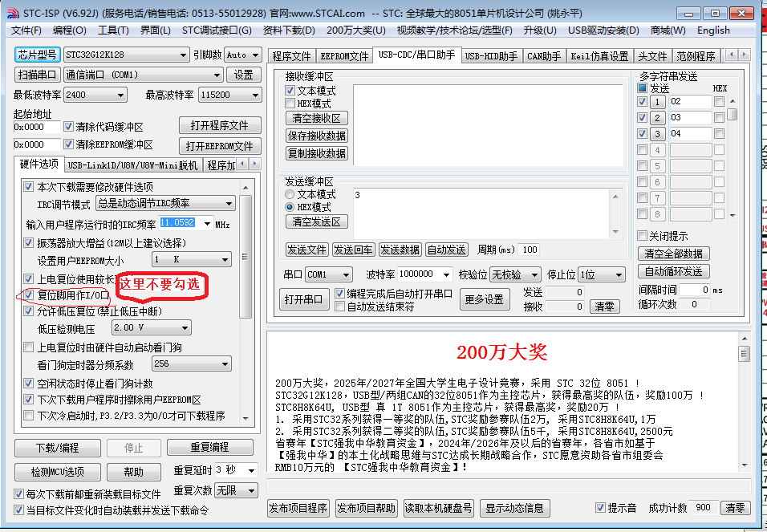
Task: Switch to EEPROM文件 tab
Action: (x=344, y=56)
